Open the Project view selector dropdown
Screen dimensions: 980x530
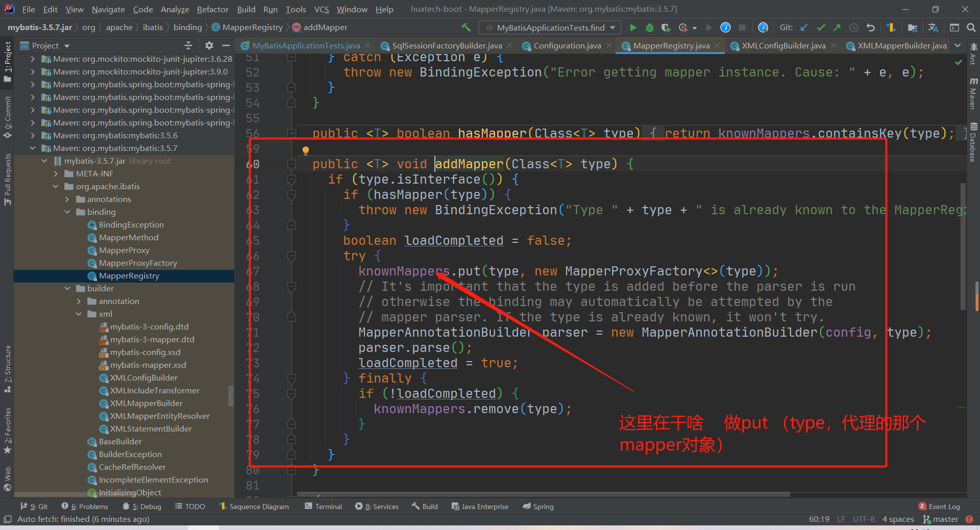click(45, 45)
